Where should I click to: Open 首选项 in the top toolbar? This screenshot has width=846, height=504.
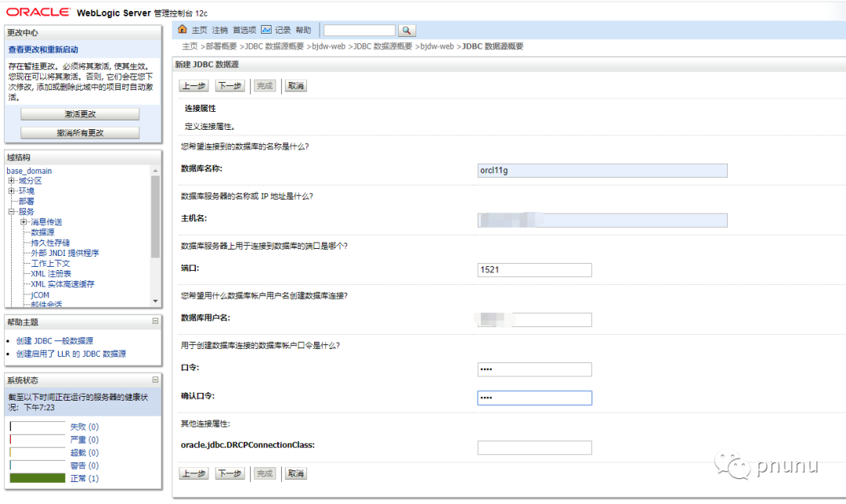point(244,31)
